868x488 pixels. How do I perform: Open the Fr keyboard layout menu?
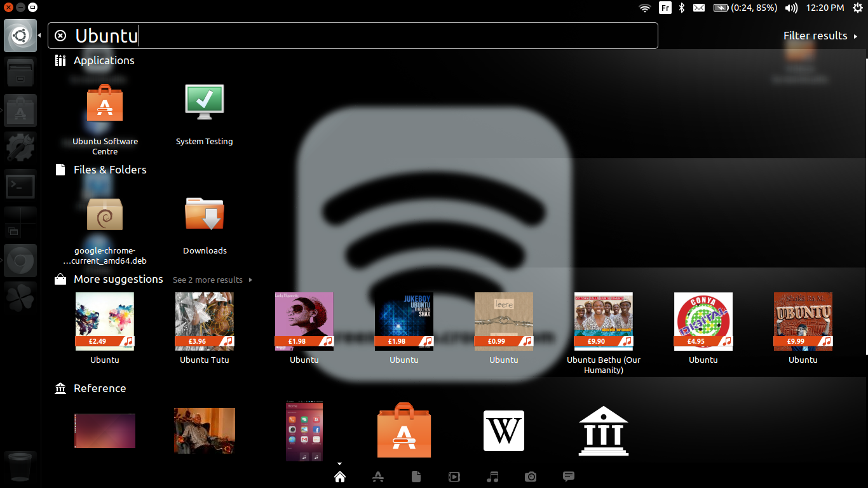665,8
